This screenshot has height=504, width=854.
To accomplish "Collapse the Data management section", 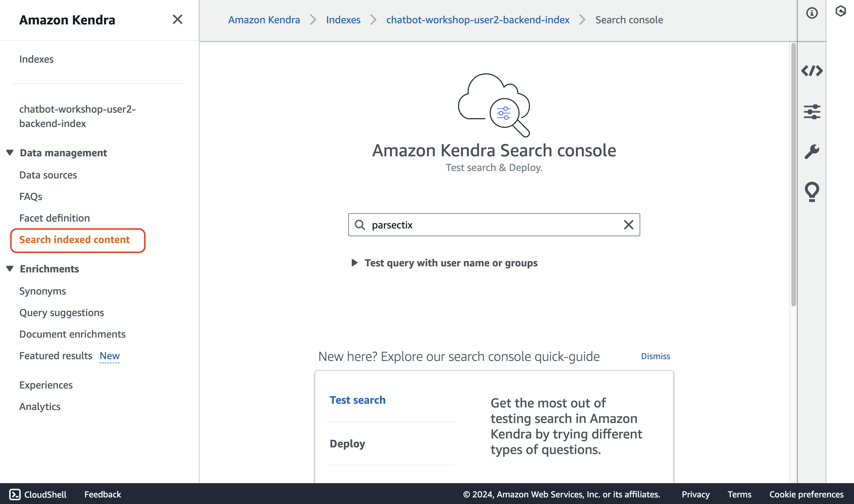I will click(x=10, y=153).
